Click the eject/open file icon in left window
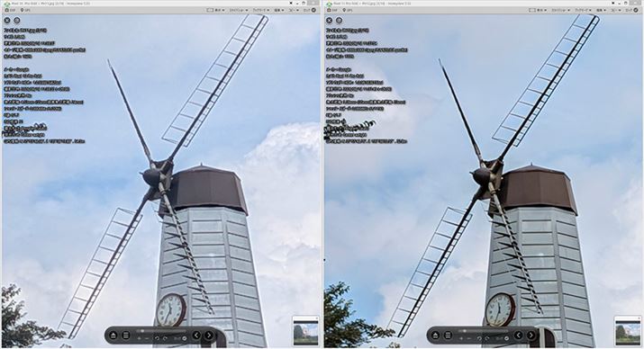644x349 pixels. click(x=113, y=336)
